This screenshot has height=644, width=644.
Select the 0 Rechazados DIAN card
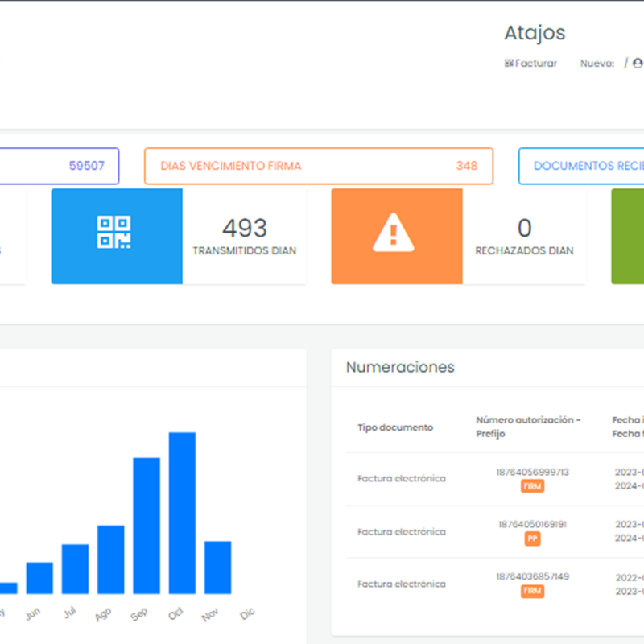click(524, 236)
